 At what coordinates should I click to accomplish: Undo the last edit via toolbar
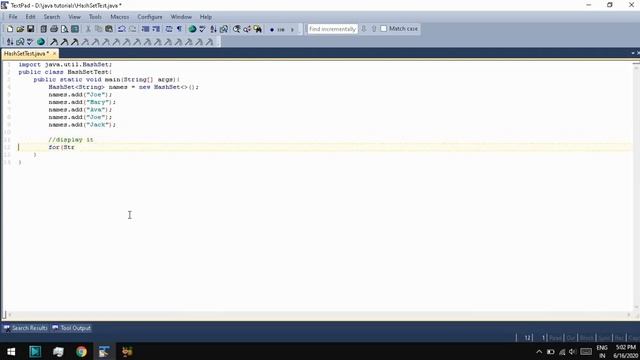122,29
